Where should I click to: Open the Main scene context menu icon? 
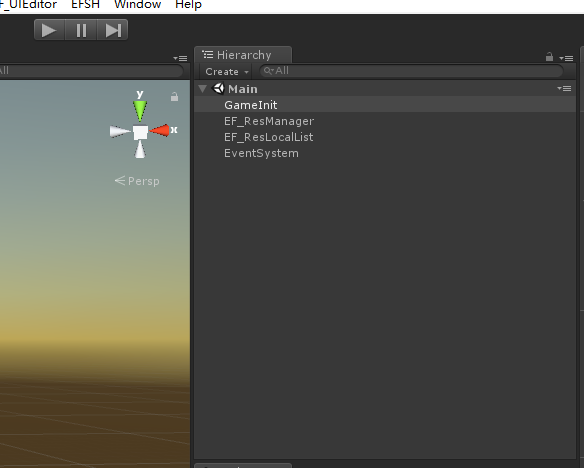[564, 88]
